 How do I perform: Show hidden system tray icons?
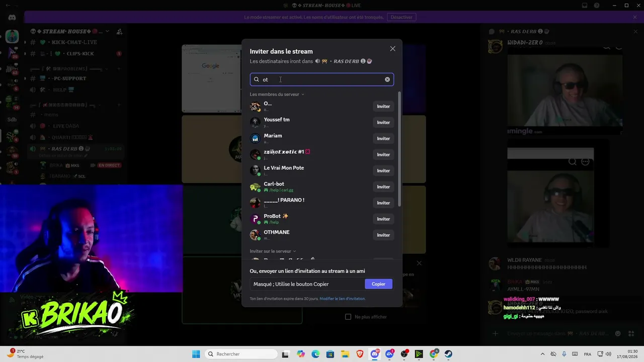[542, 354]
